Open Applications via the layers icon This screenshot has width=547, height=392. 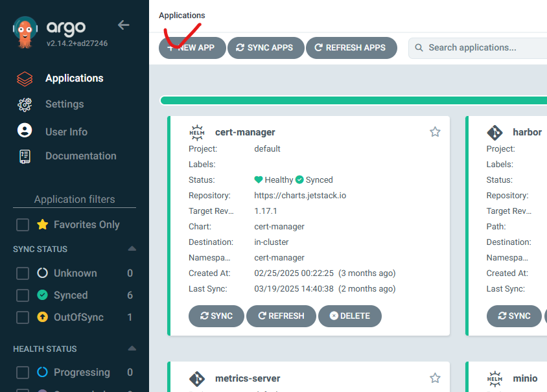click(25, 78)
